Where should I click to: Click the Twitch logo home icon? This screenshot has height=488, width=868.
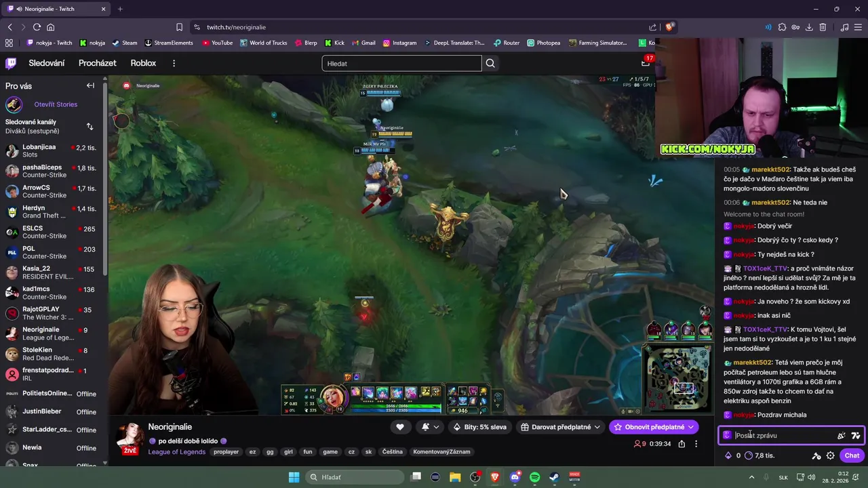pos(11,63)
